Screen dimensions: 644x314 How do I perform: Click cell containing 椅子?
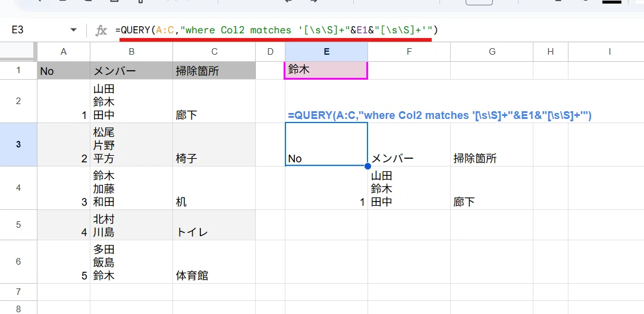point(214,145)
